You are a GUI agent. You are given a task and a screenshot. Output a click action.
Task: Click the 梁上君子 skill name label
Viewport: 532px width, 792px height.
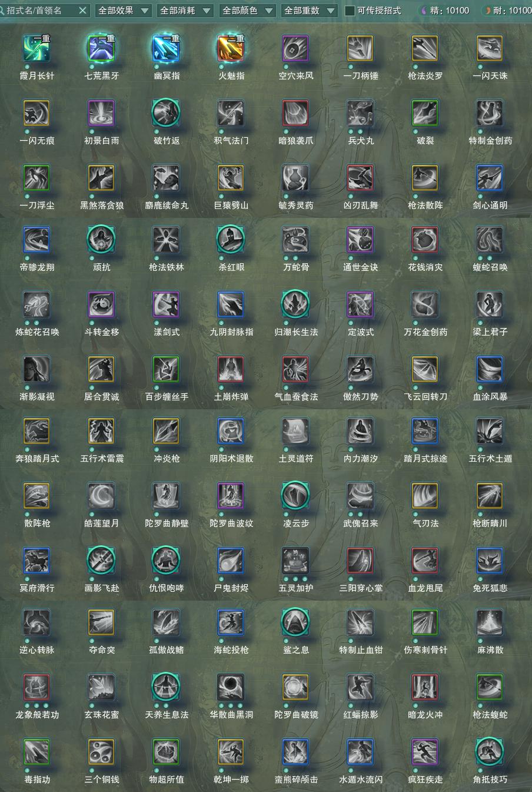(x=490, y=332)
